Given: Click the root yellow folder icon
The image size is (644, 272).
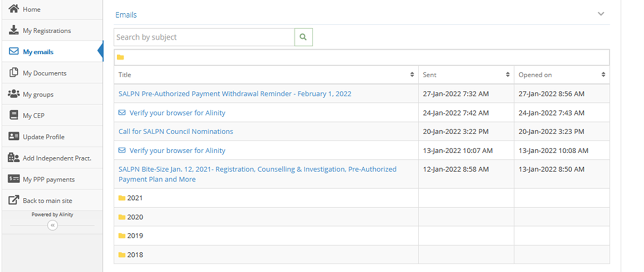Looking at the screenshot, I should click(120, 57).
